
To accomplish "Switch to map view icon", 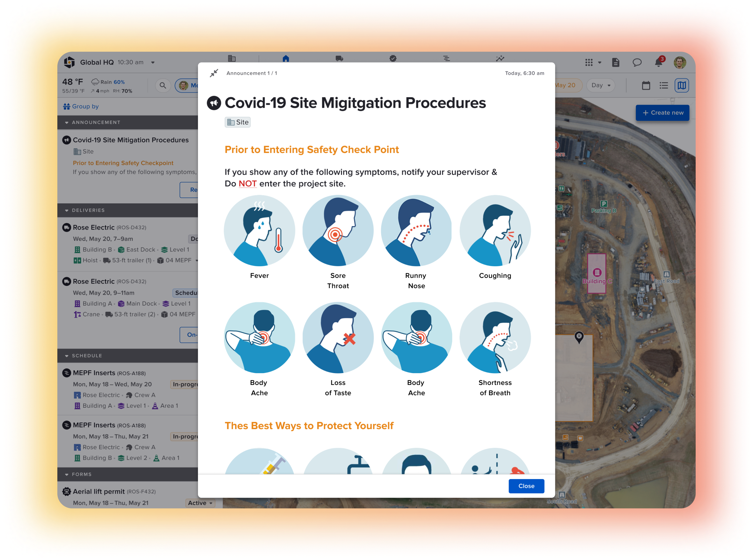I will (x=681, y=85).
